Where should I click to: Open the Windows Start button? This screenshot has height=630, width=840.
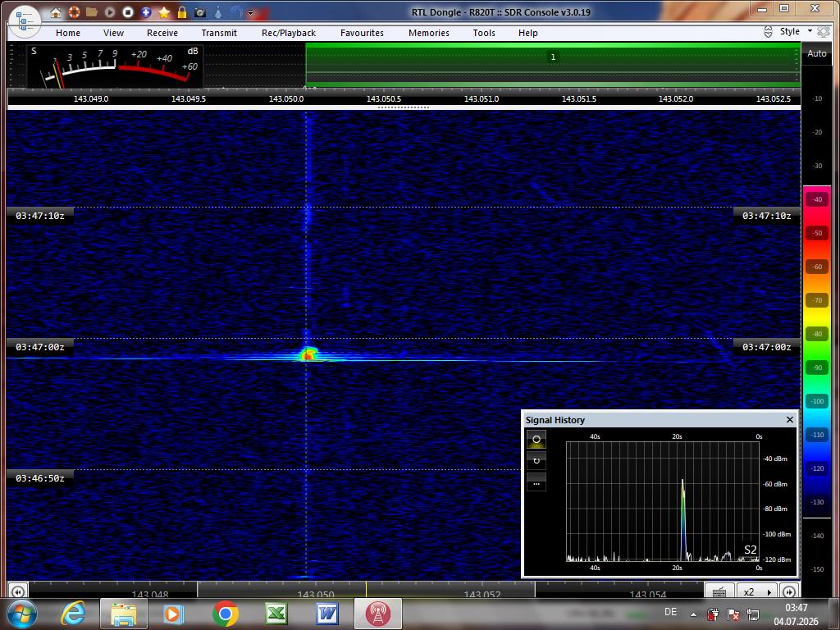21,614
